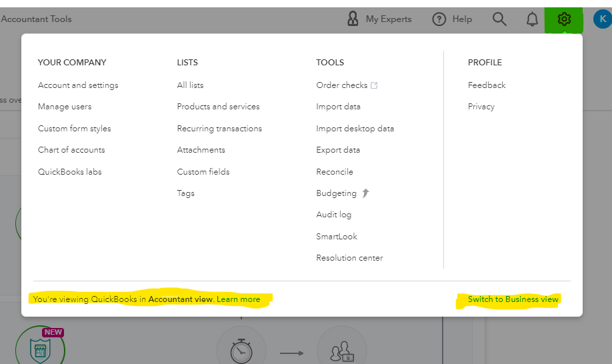612x364 pixels.
Task: Click the My Experts person icon
Action: pos(353,19)
